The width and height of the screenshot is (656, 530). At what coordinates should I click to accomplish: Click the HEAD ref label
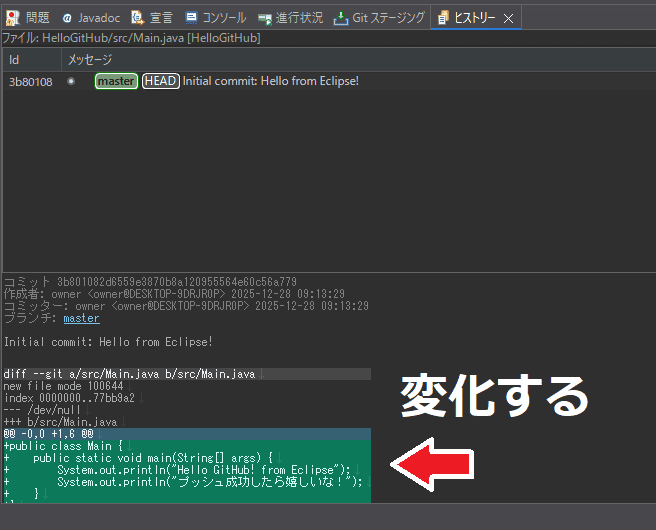click(x=160, y=81)
